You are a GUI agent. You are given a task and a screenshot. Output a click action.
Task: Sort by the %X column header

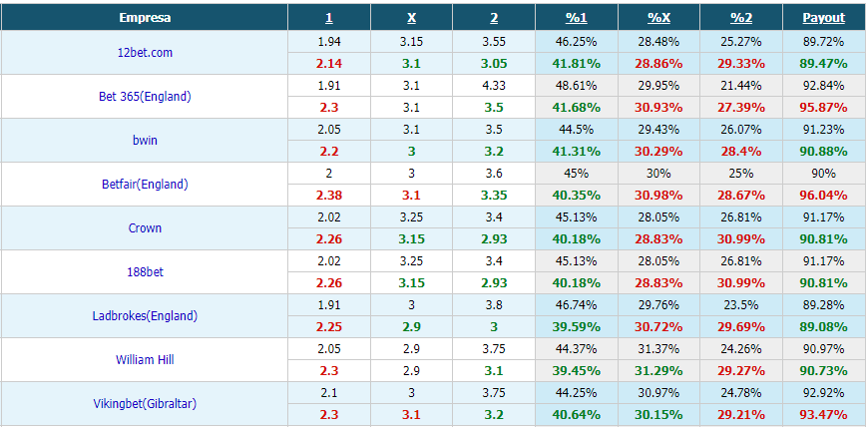pos(658,18)
